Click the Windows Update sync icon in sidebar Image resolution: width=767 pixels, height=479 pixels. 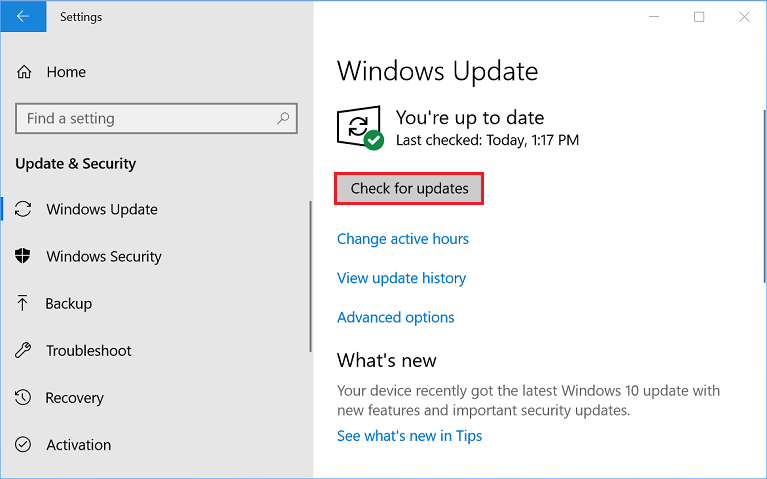click(x=23, y=210)
